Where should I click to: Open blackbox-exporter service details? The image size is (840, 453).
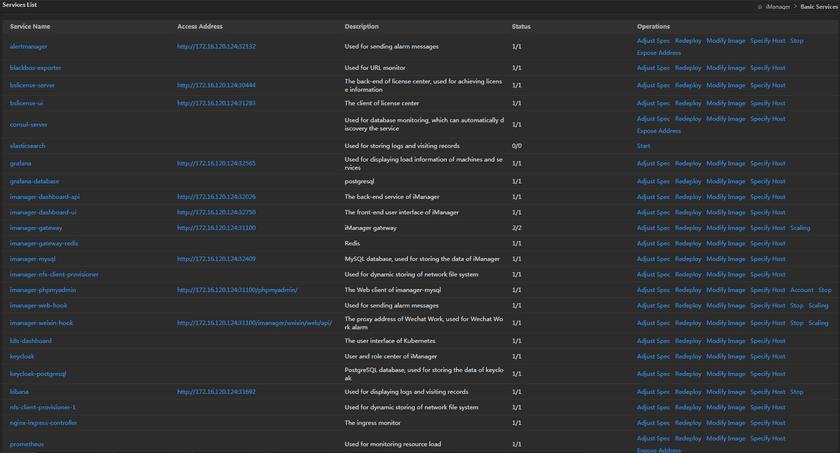pos(35,68)
